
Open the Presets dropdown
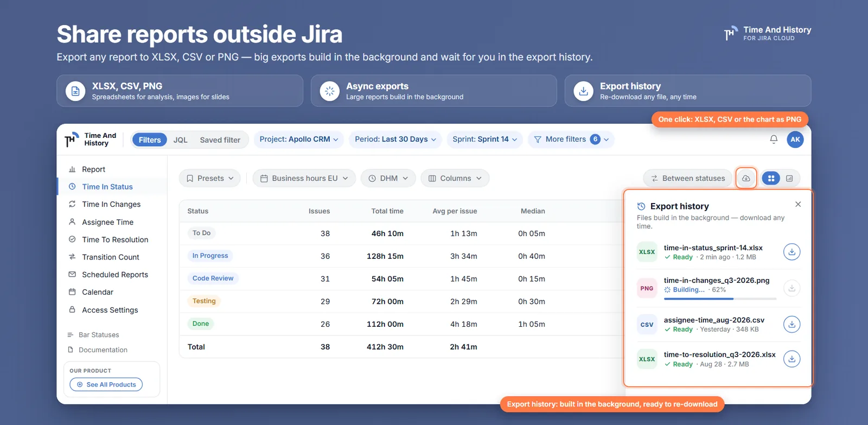coord(210,178)
